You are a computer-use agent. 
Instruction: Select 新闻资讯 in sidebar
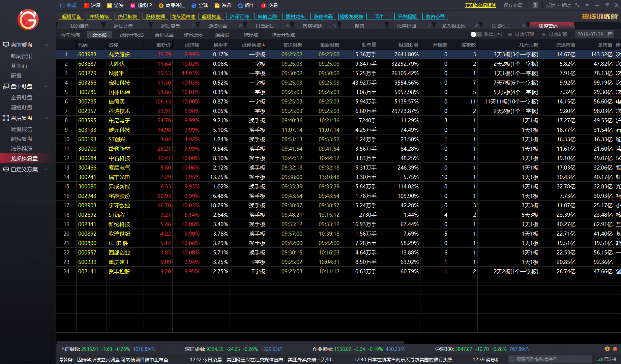[x=22, y=56]
